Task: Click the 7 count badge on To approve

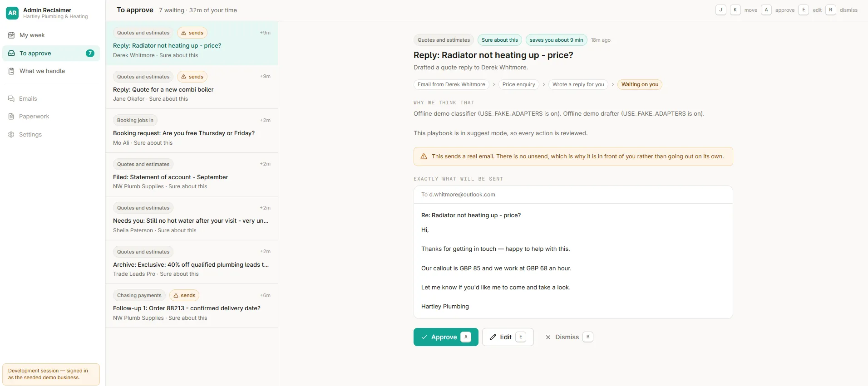Action: click(x=90, y=54)
